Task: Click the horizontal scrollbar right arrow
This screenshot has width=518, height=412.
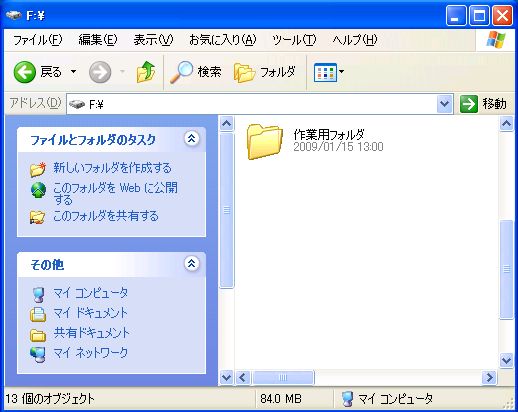Action: [489, 378]
